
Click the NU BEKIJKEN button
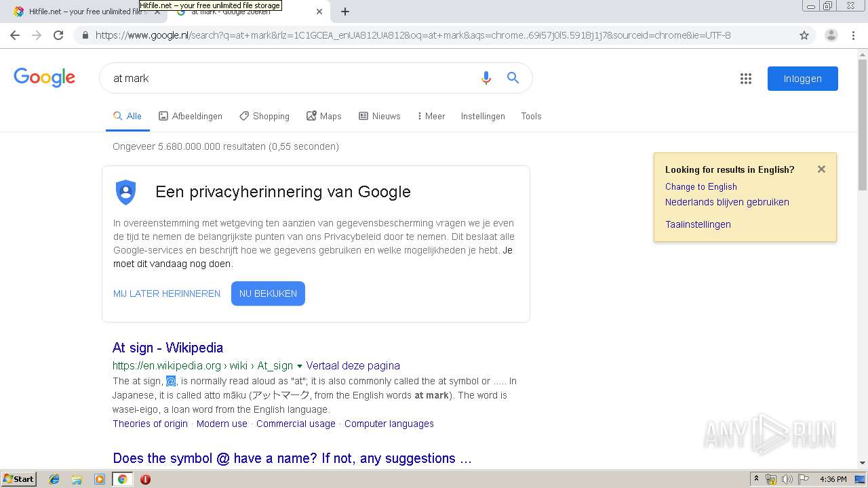[268, 293]
